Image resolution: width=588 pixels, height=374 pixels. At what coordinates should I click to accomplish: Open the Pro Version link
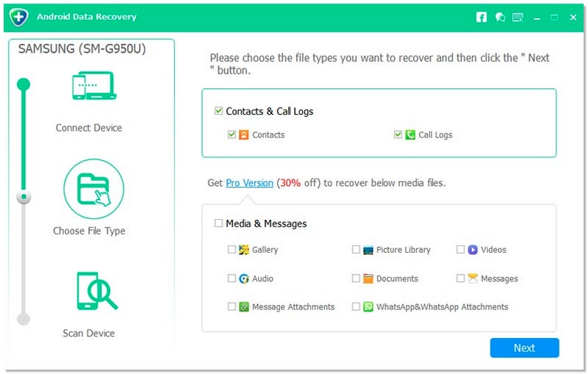(249, 183)
